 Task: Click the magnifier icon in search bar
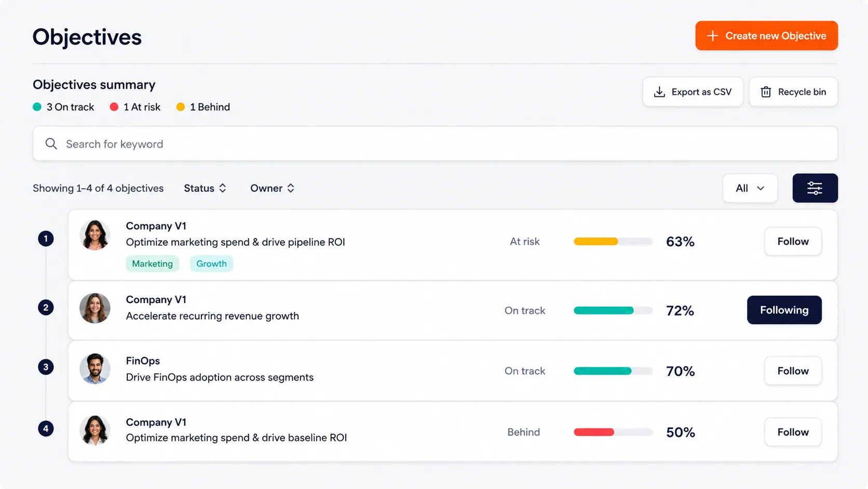pyautogui.click(x=51, y=144)
